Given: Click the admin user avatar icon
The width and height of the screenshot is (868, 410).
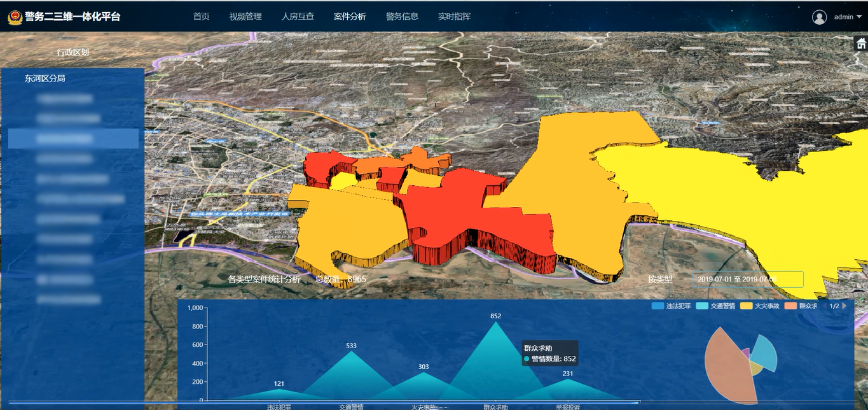Looking at the screenshot, I should pos(819,17).
